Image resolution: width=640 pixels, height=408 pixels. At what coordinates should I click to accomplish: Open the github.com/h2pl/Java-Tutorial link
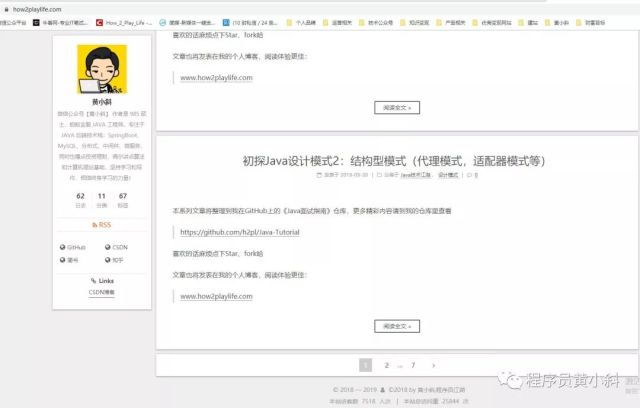(x=240, y=232)
